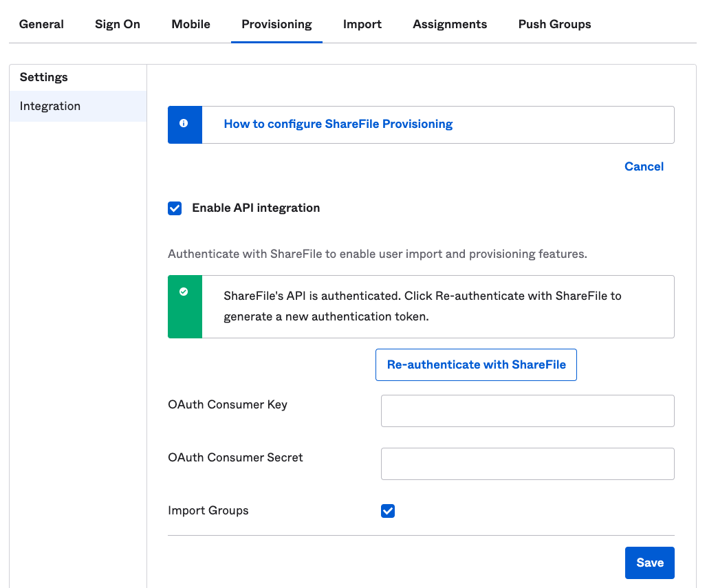Switch to the General tab
This screenshot has height=588, width=718.
click(41, 24)
